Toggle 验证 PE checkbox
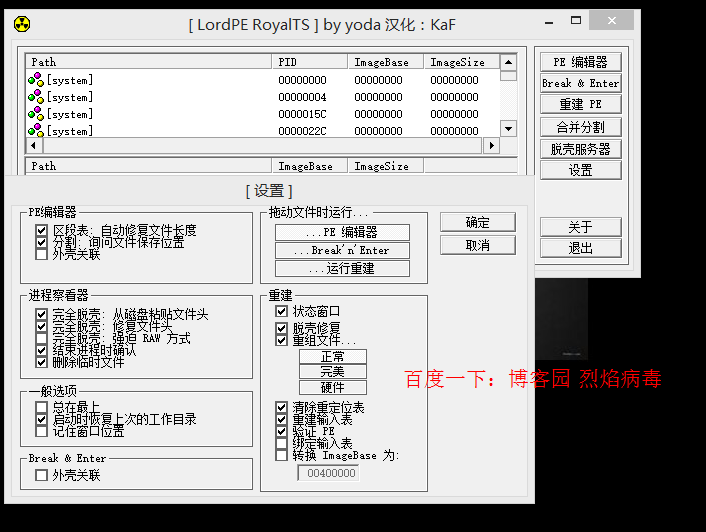Screen dimensions: 706x532 click(x=281, y=431)
